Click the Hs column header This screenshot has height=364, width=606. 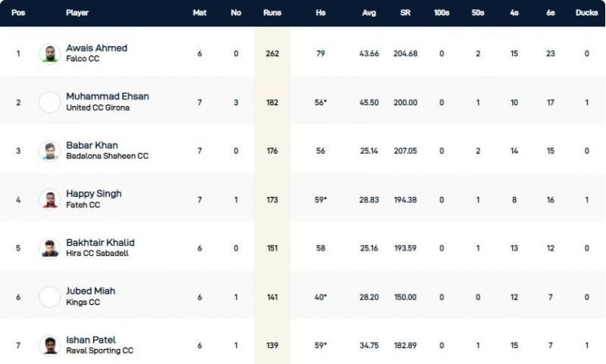point(320,13)
